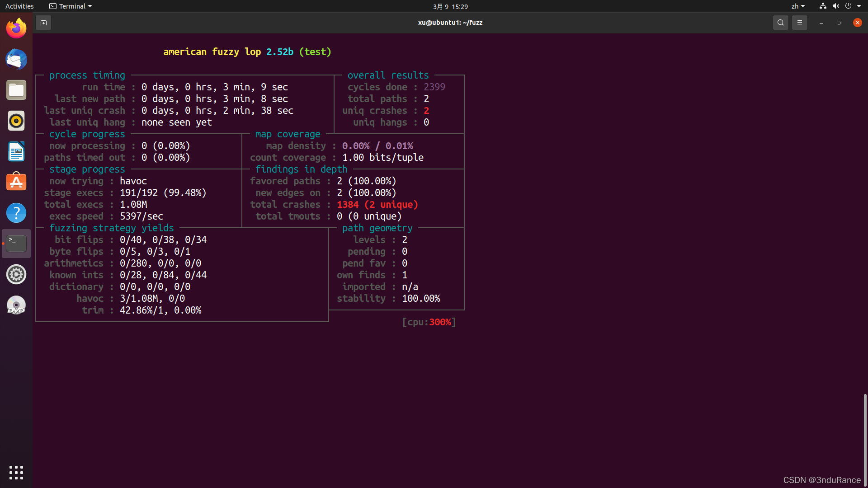This screenshot has height=488, width=868.
Task: Open terminal search
Action: (x=780, y=23)
